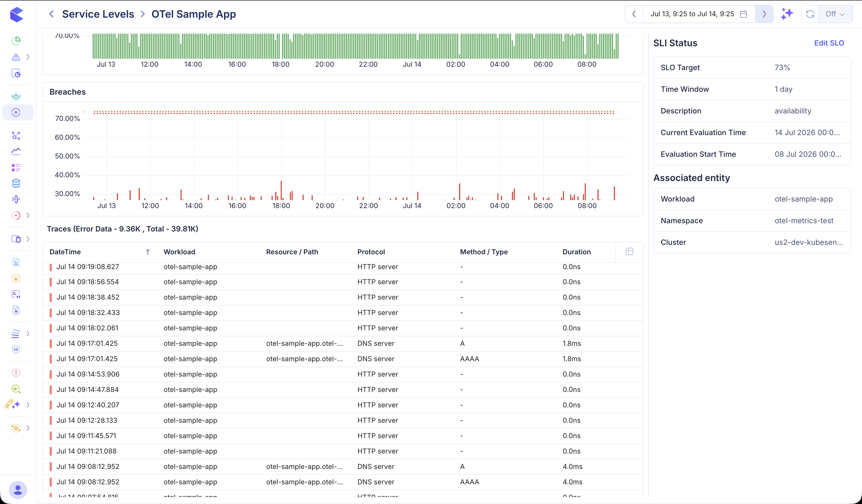Open the alerts triangle icon in sidebar
862x504 pixels.
16,57
